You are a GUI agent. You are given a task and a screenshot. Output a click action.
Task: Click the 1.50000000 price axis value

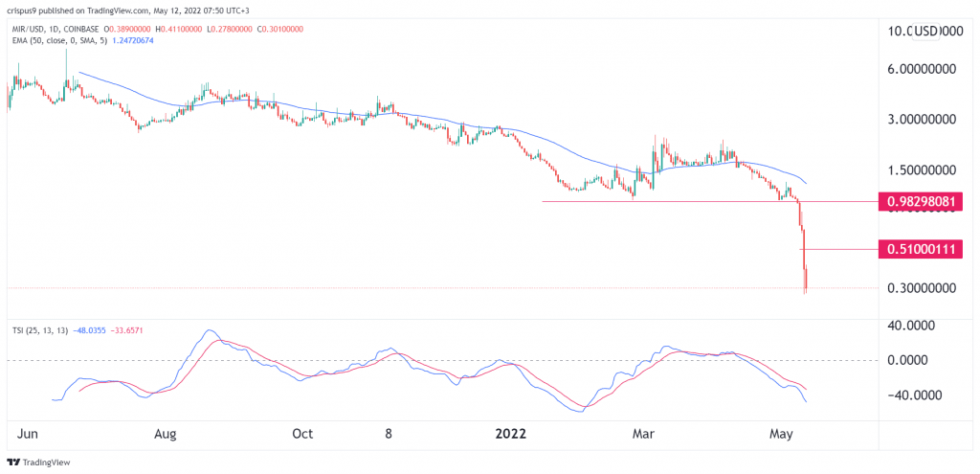coord(920,170)
